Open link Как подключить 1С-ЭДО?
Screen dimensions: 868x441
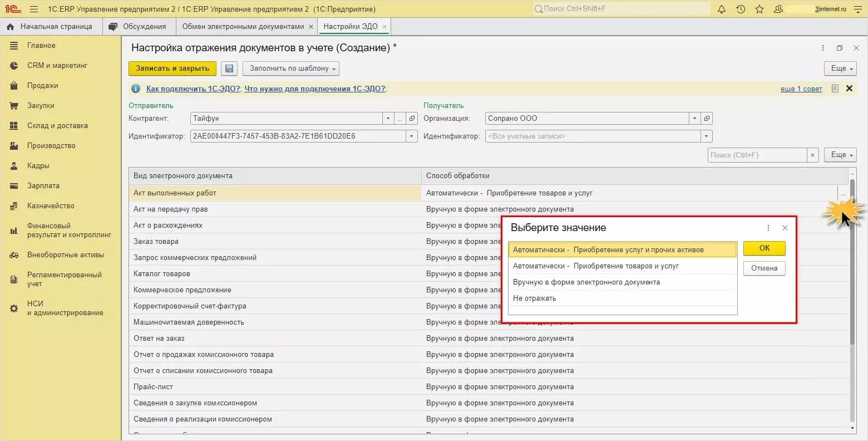193,89
